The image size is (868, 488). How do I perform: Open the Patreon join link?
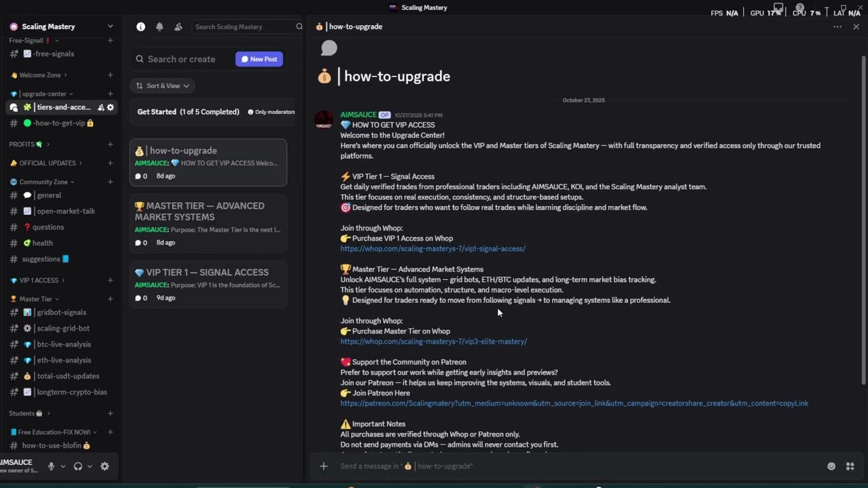[574, 403]
